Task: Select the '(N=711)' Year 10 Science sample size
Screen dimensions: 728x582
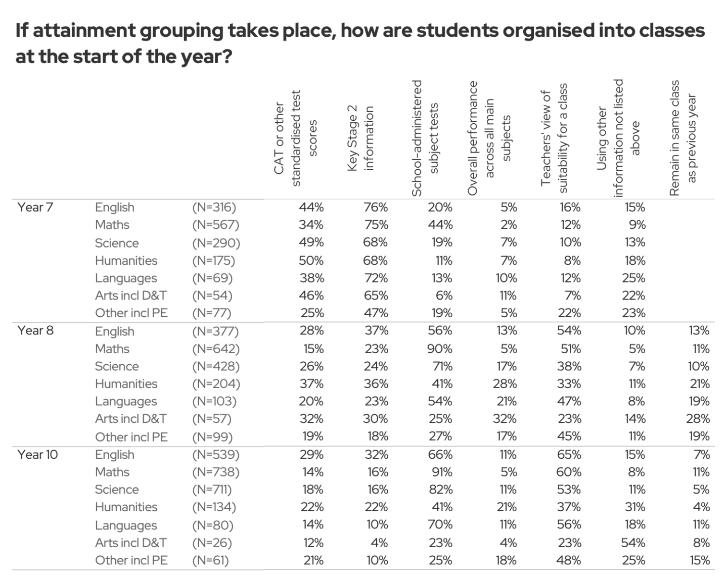Action: 212,490
